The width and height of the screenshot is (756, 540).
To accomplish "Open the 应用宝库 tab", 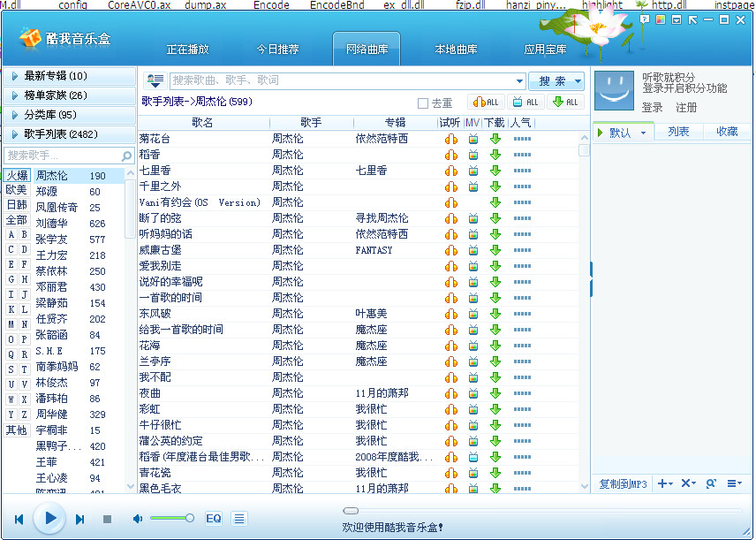I will point(545,49).
